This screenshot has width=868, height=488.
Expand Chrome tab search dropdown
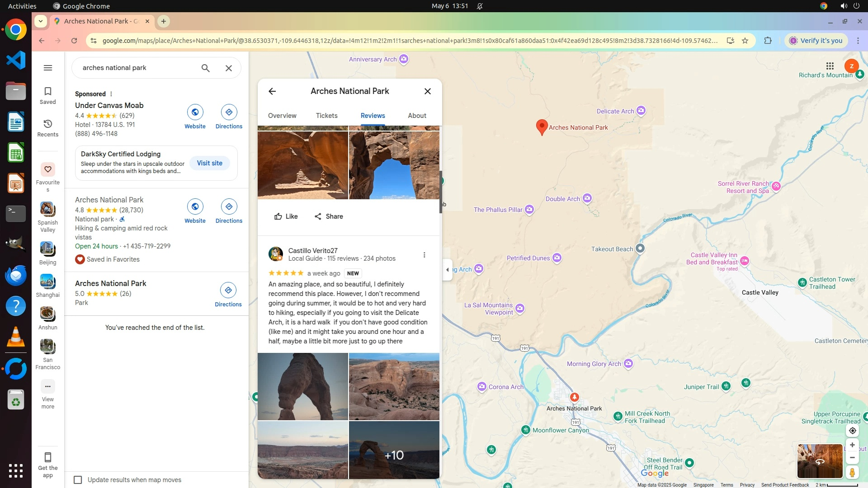pyautogui.click(x=41, y=21)
